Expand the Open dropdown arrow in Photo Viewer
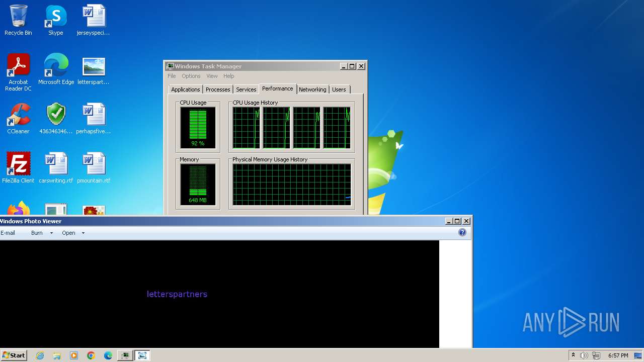Viewport: 644px width, 362px height. pyautogui.click(x=83, y=233)
